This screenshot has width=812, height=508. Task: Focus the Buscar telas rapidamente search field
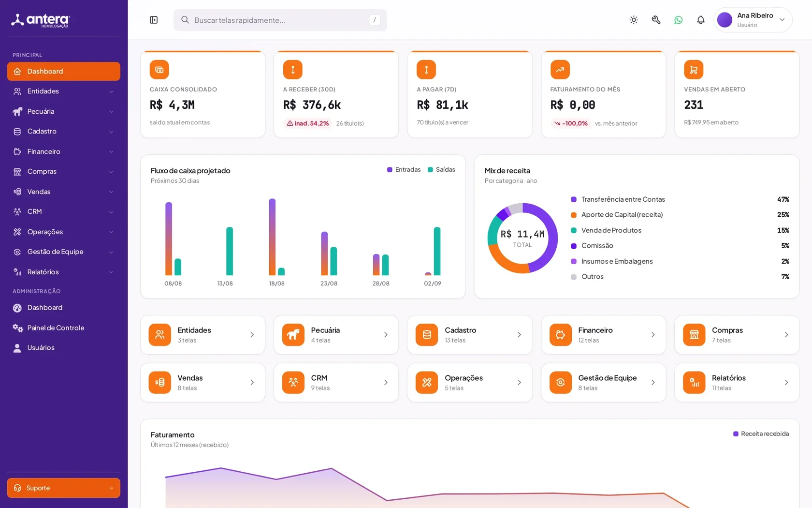click(280, 20)
